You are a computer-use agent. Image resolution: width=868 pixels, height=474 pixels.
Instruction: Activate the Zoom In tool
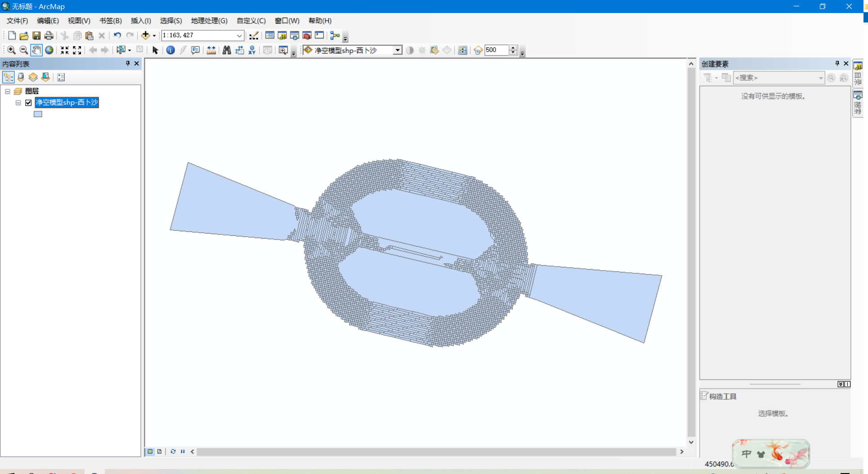pyautogui.click(x=11, y=50)
